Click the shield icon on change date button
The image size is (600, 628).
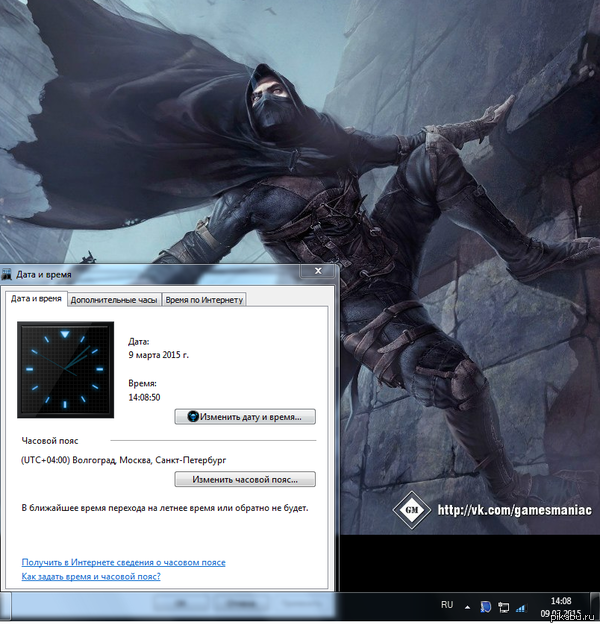click(193, 417)
